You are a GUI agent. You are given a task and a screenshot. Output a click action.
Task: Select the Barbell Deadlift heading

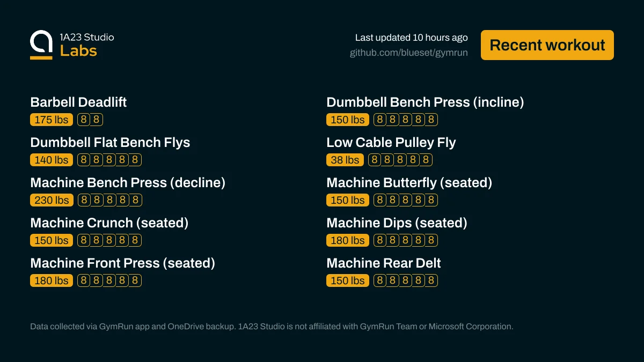tap(78, 102)
